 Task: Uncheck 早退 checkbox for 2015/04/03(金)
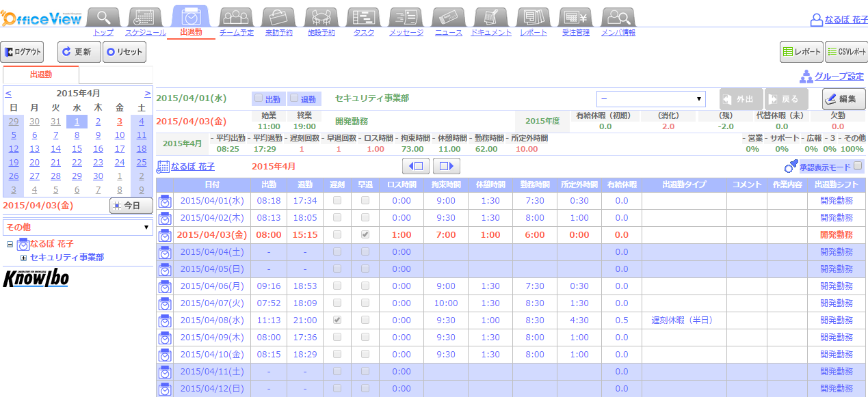(x=365, y=234)
